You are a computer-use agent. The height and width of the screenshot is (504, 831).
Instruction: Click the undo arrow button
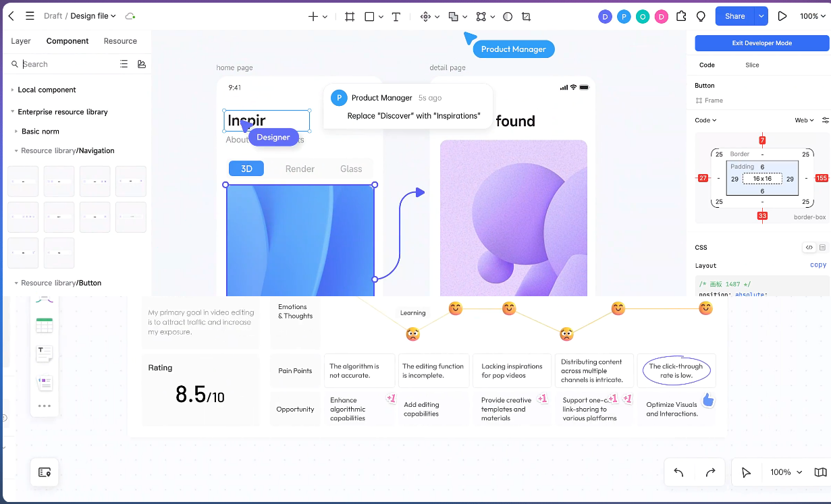click(x=678, y=472)
